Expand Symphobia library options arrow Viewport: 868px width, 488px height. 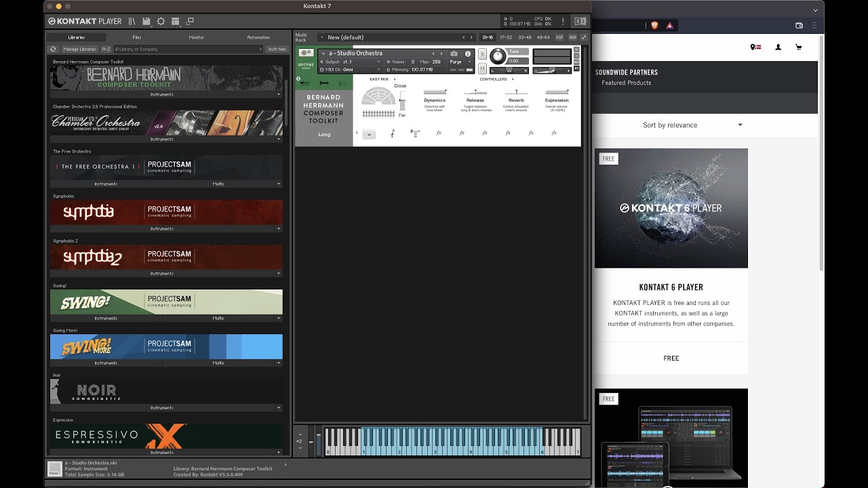(x=278, y=228)
